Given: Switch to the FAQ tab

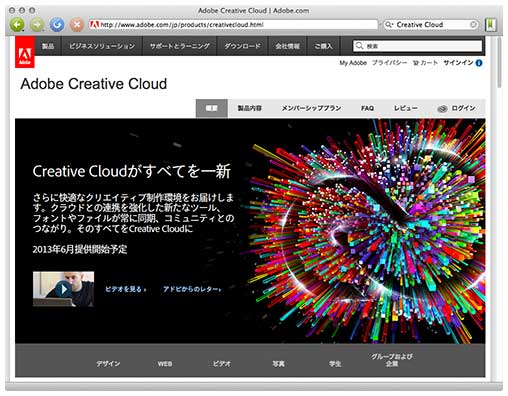Looking at the screenshot, I should (367, 108).
